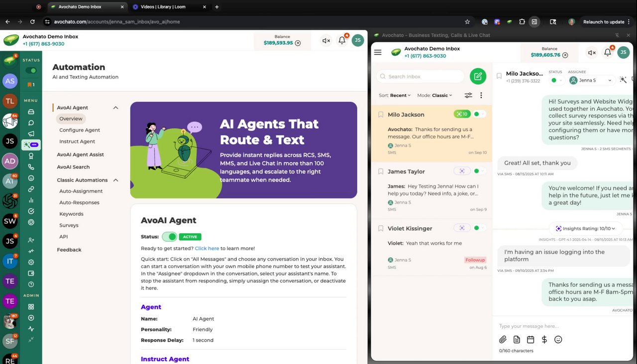Open the inbox tray icon in the left menu
Image resolution: width=637 pixels, height=364 pixels.
pos(31,112)
